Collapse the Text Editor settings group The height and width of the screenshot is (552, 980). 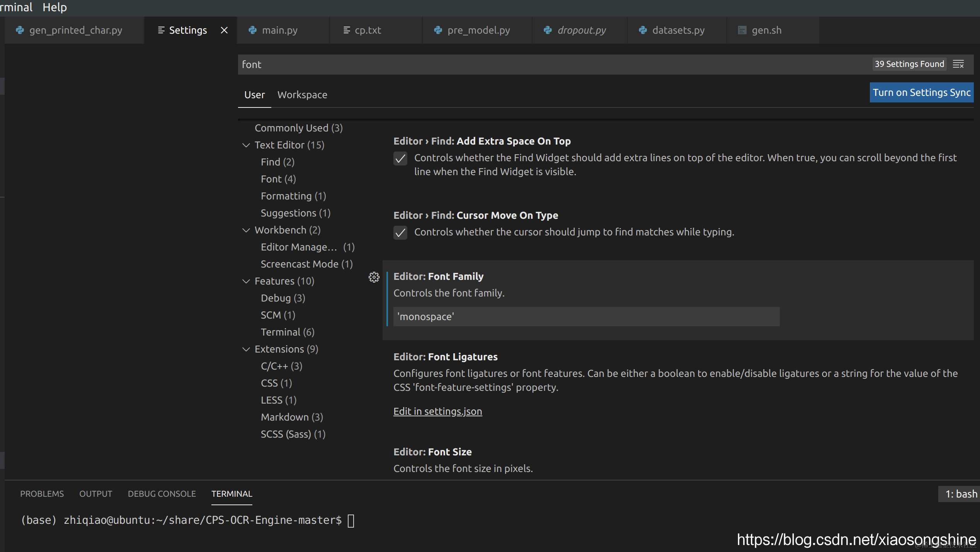pyautogui.click(x=246, y=145)
